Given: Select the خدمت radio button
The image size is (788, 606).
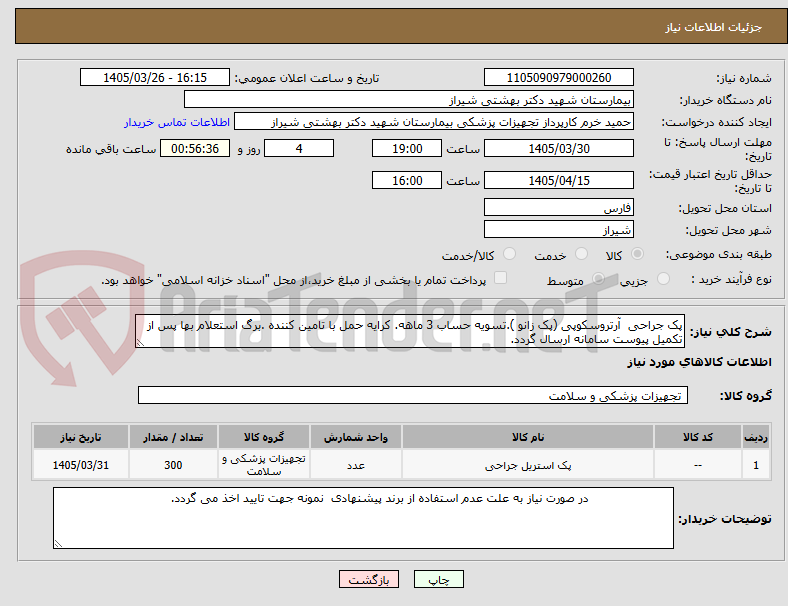Looking at the screenshot, I should (581, 254).
